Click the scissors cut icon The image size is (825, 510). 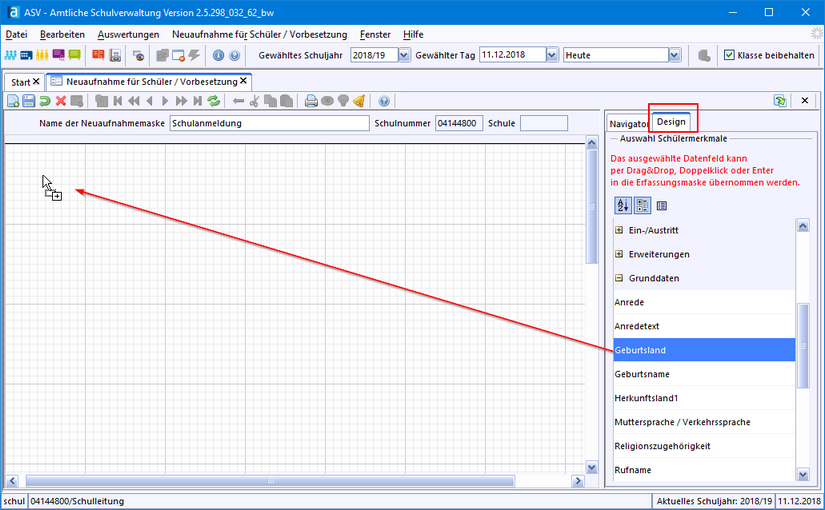(x=254, y=101)
